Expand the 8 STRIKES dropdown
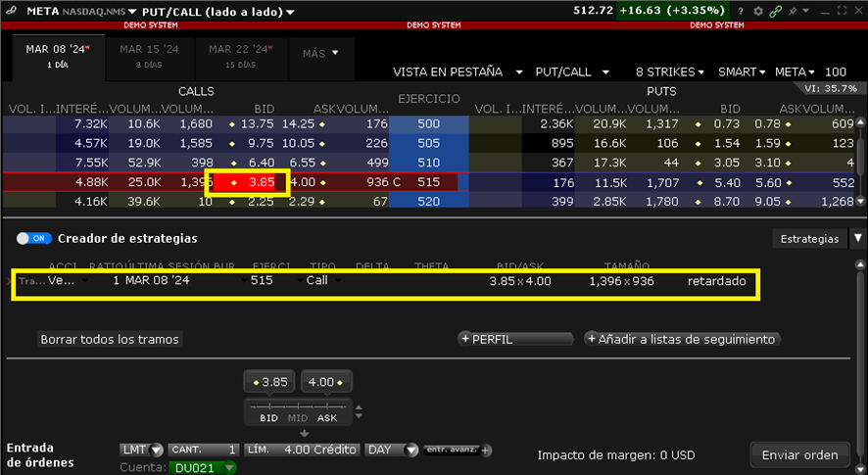Screen dimensions: 868x475 (670, 72)
